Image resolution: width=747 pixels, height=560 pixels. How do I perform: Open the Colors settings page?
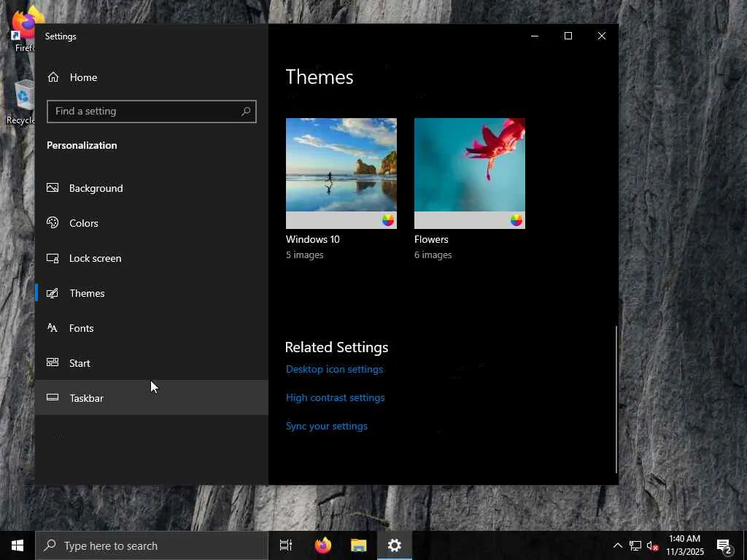pyautogui.click(x=152, y=223)
